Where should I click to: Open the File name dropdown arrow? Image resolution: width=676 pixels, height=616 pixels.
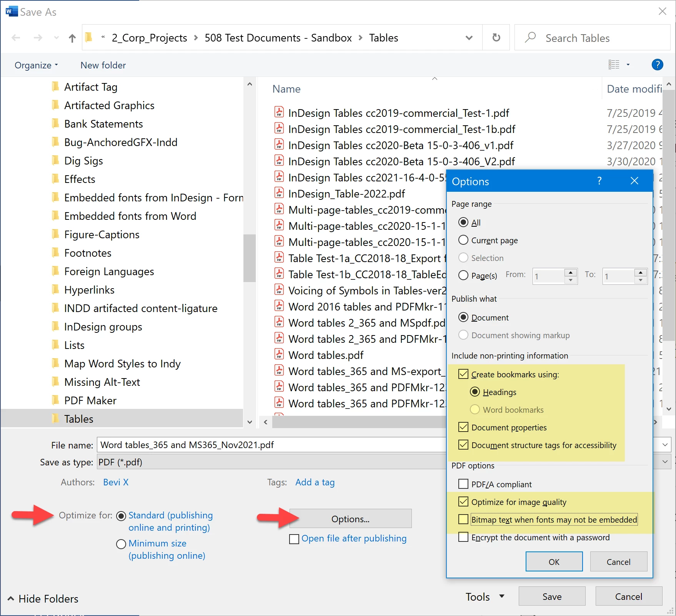click(x=665, y=445)
